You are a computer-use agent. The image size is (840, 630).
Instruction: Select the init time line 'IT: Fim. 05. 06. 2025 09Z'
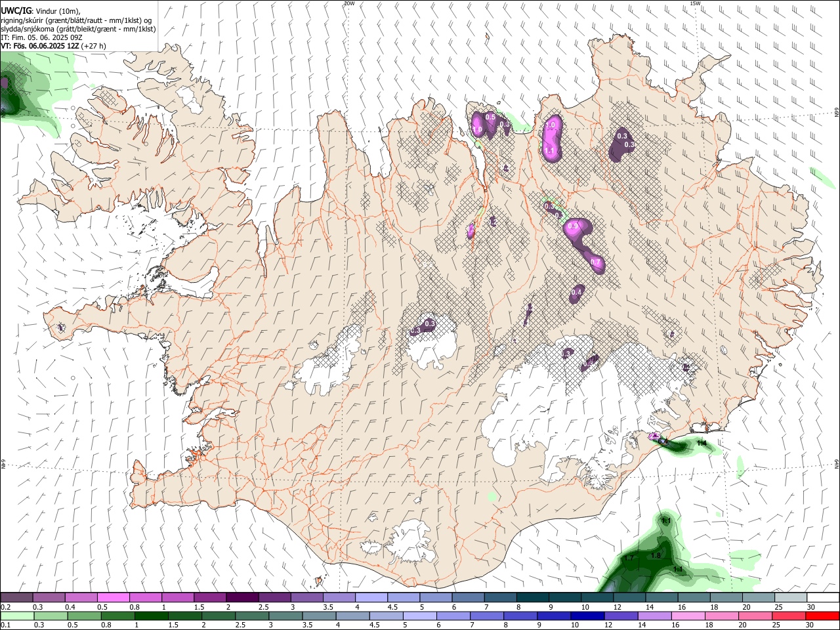click(41, 37)
